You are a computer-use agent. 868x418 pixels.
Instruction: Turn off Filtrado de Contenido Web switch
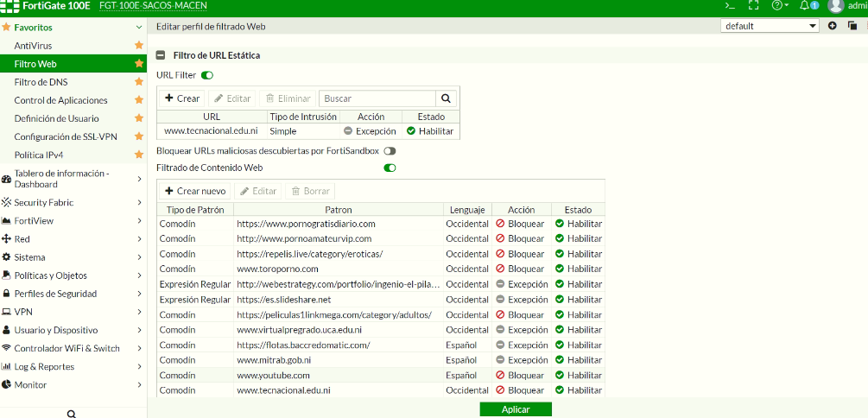tap(390, 168)
